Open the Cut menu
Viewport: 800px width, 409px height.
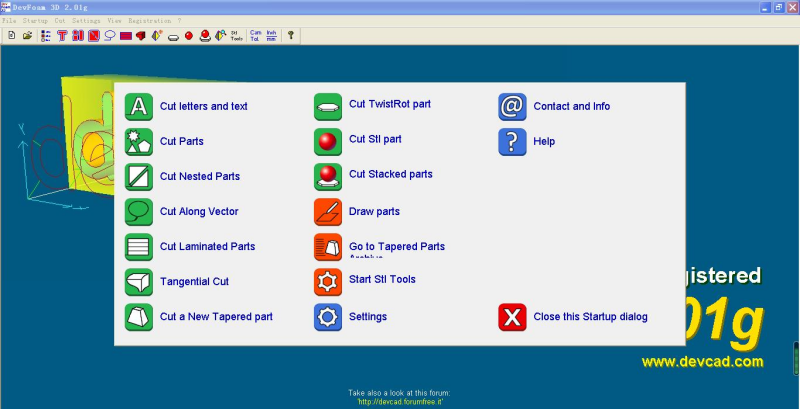tap(60, 21)
